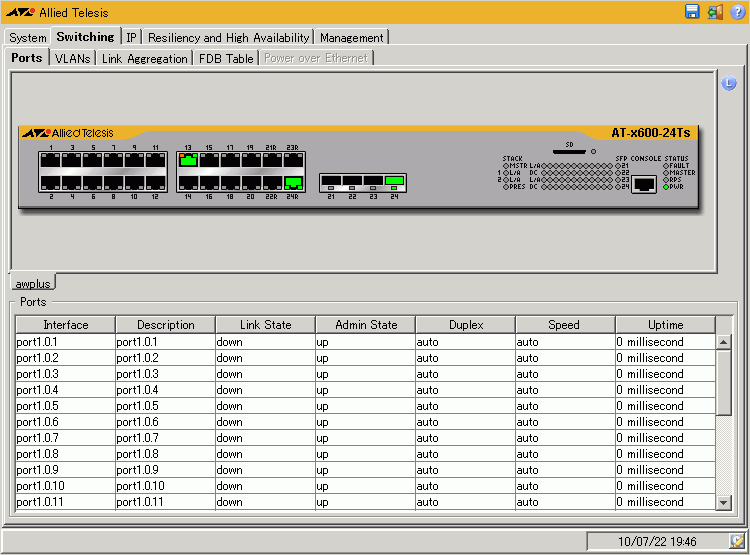The width and height of the screenshot is (750, 555).
Task: Click the ports table scrollbar thumb
Action: click(x=724, y=383)
